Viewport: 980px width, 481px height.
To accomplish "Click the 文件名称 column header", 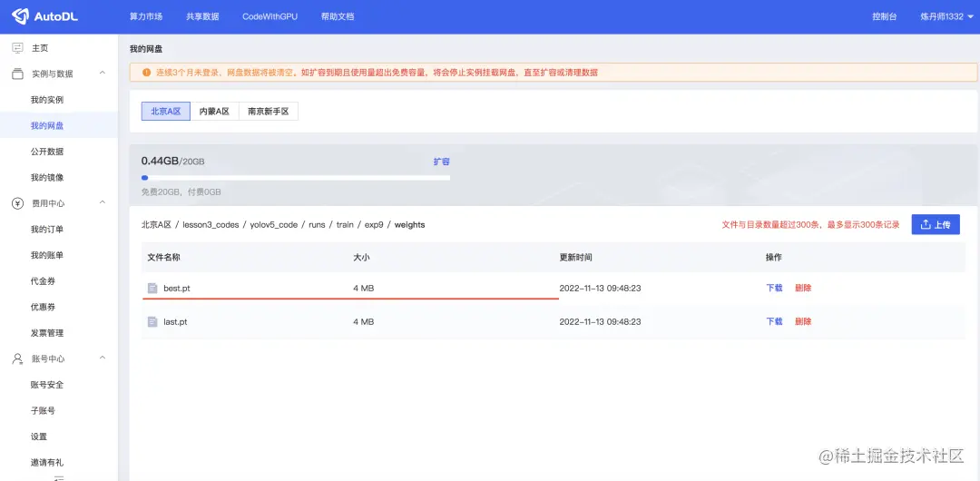I will tap(163, 258).
